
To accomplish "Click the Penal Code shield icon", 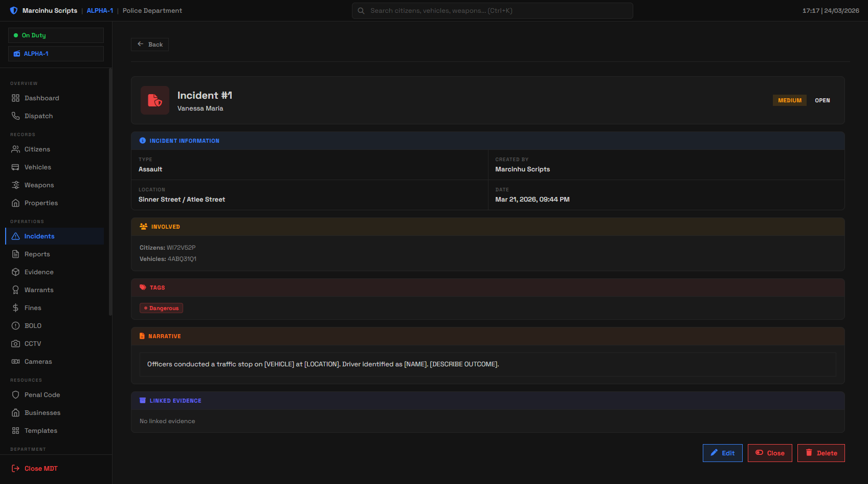I will pyautogui.click(x=15, y=395).
